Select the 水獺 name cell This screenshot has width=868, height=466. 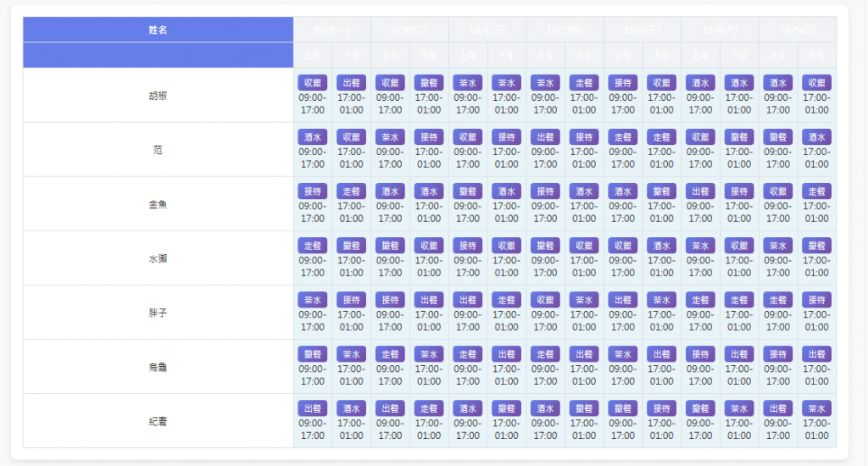click(158, 258)
